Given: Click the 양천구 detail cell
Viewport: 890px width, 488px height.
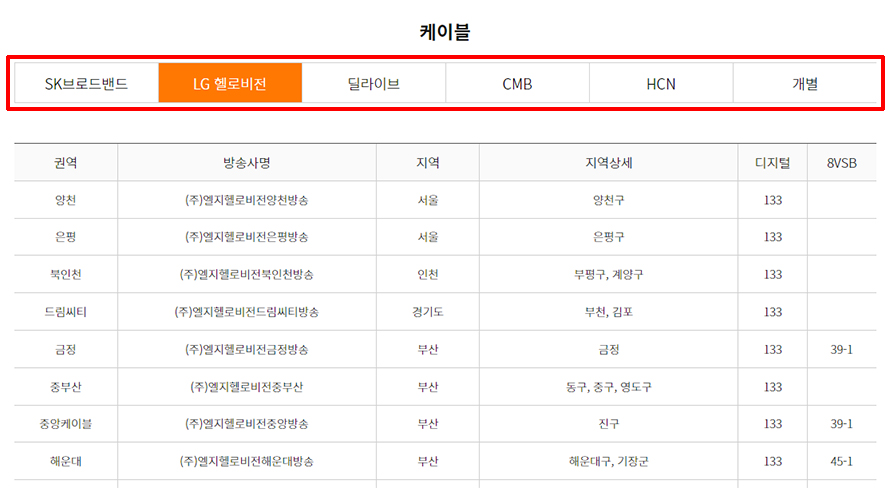Looking at the screenshot, I should (x=608, y=200).
